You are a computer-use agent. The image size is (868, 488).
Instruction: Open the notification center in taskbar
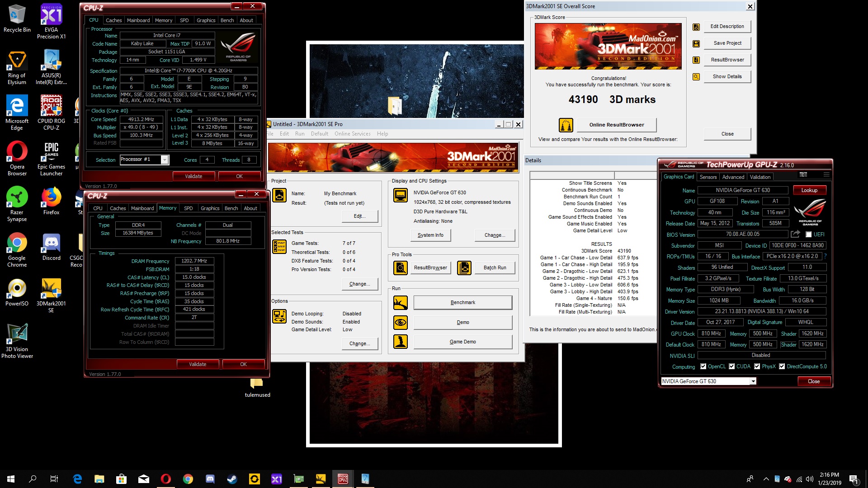[854, 479]
